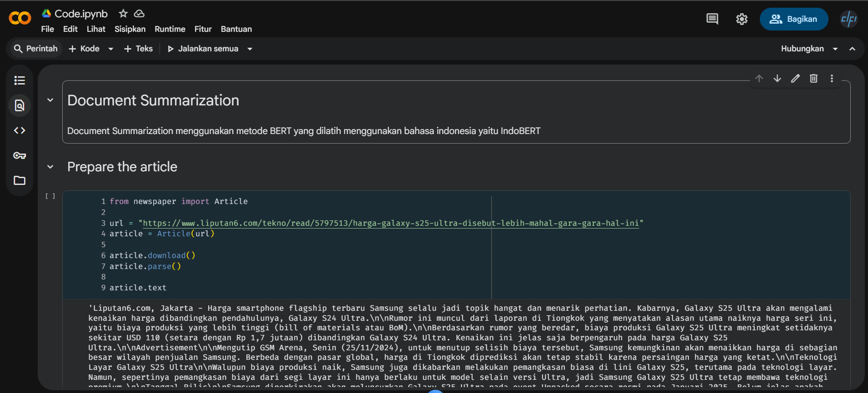Collapse the Document Summarization section
The image size is (868, 393).
50,100
